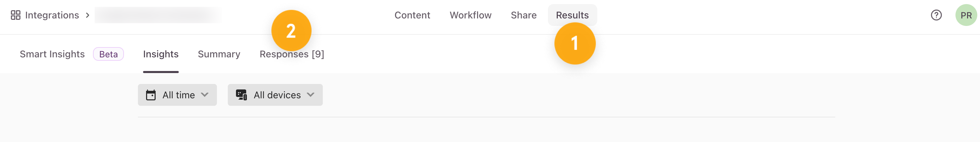Viewport: 980px width, 142px height.
Task: Click the chevron arrow beside All time
Action: tap(205, 95)
